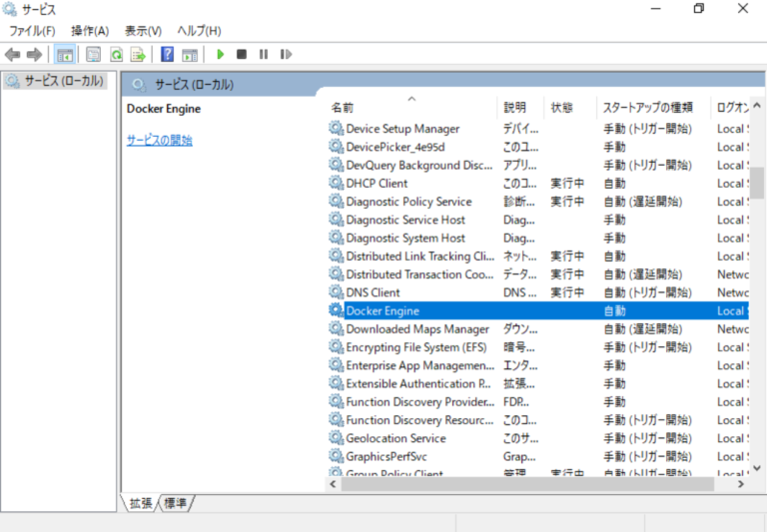Sort services by the 名前 column header

(343, 107)
